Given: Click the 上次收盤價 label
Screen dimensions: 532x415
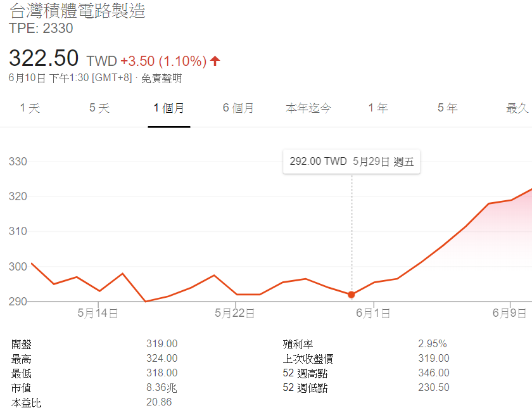Looking at the screenshot, I should (x=308, y=359).
